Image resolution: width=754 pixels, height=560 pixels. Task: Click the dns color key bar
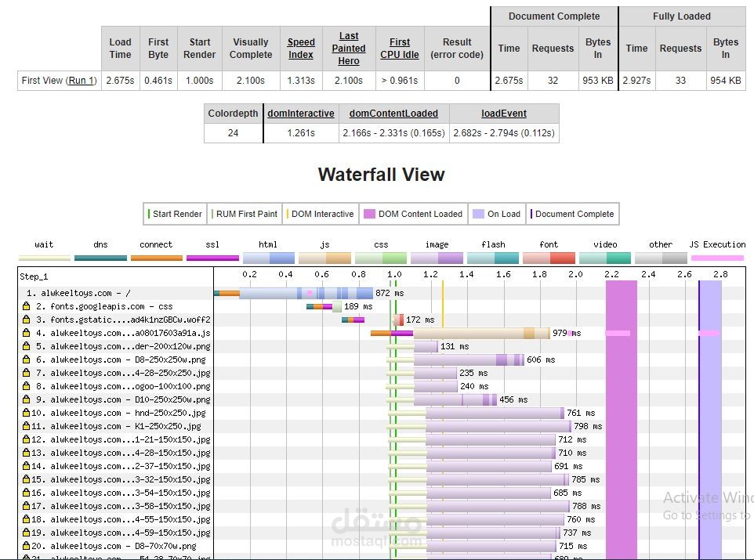click(100, 258)
